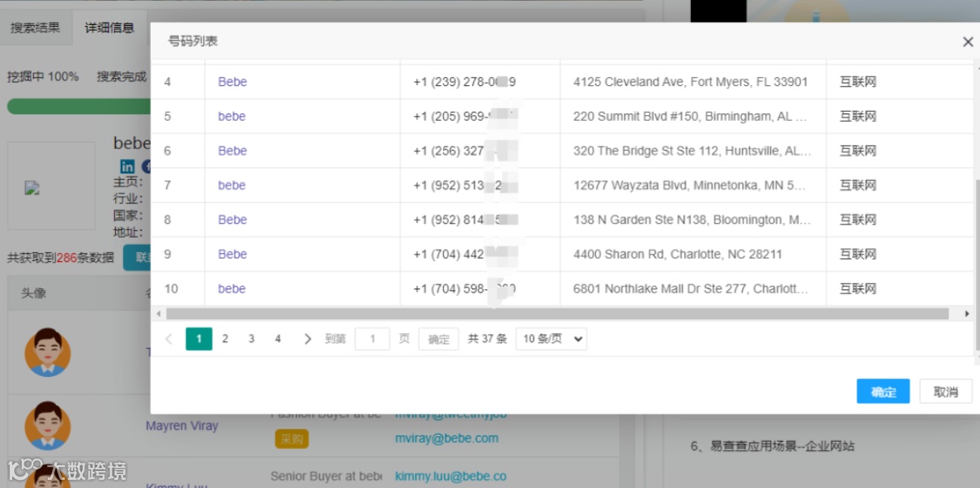The width and height of the screenshot is (980, 488).
Task: Click phone number starting +1 (256) 327
Action: [465, 151]
